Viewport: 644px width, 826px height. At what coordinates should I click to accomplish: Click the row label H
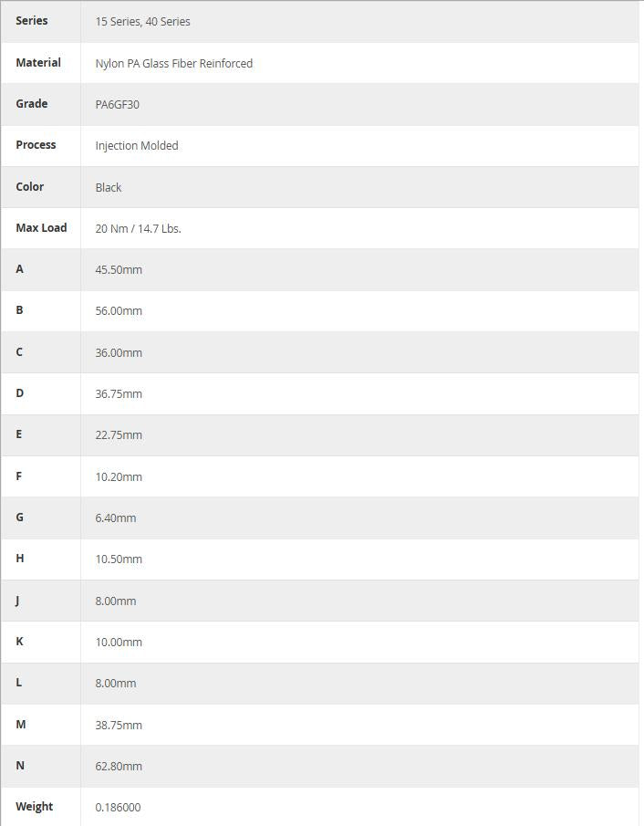(x=20, y=559)
